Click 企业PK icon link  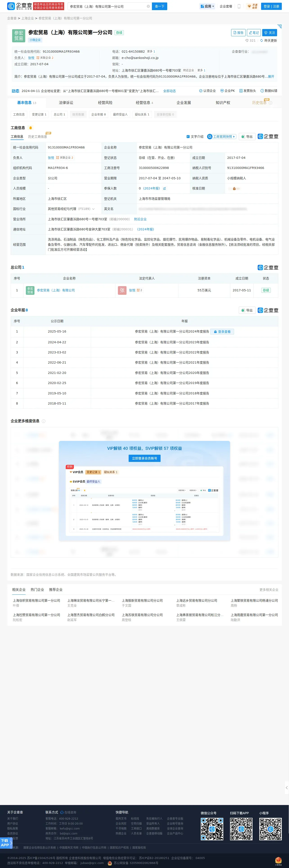point(228,91)
